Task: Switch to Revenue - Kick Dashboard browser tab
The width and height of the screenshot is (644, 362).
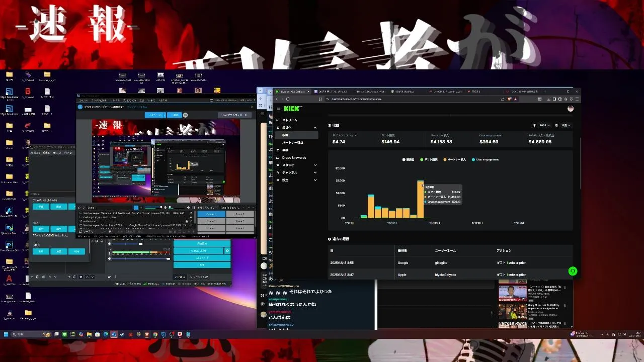Action: (293, 92)
